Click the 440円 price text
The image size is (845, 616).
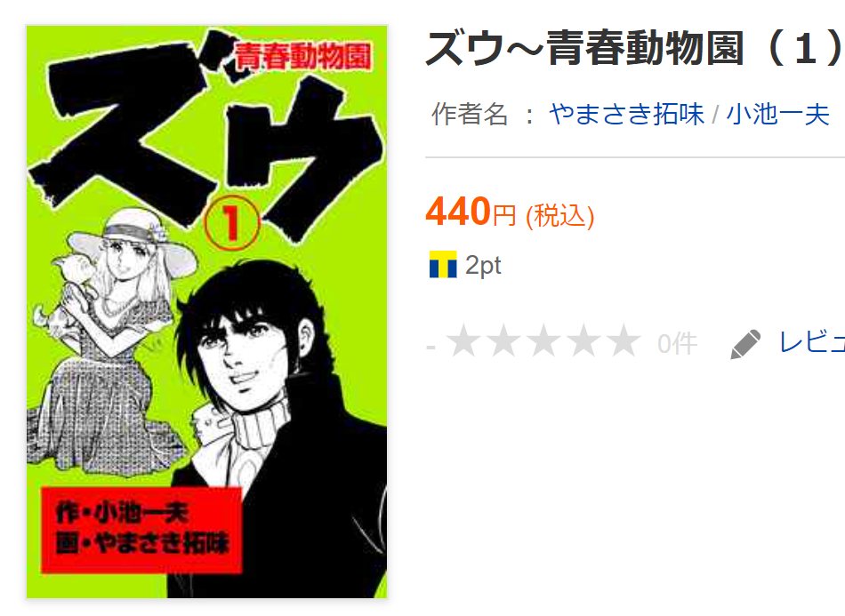[471, 212]
